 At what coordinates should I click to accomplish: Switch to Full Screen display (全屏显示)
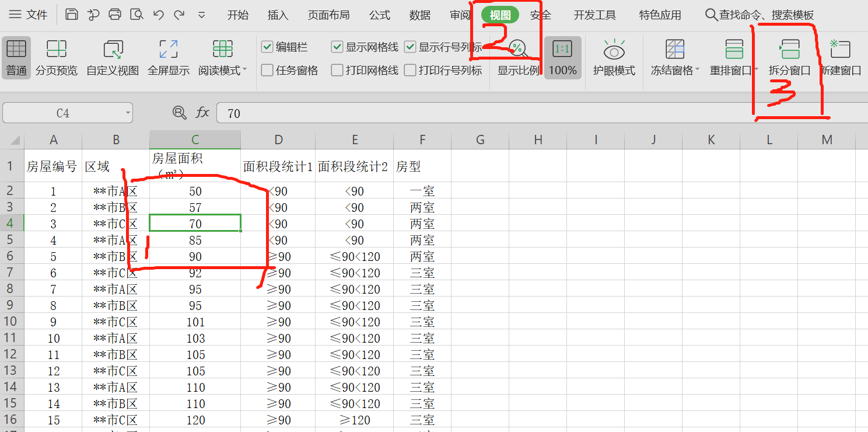[x=169, y=57]
